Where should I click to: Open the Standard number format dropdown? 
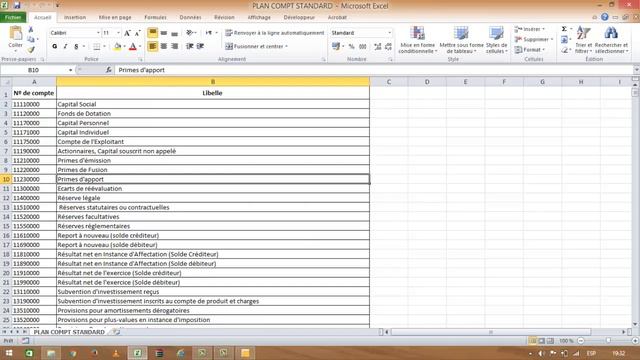coord(389,33)
